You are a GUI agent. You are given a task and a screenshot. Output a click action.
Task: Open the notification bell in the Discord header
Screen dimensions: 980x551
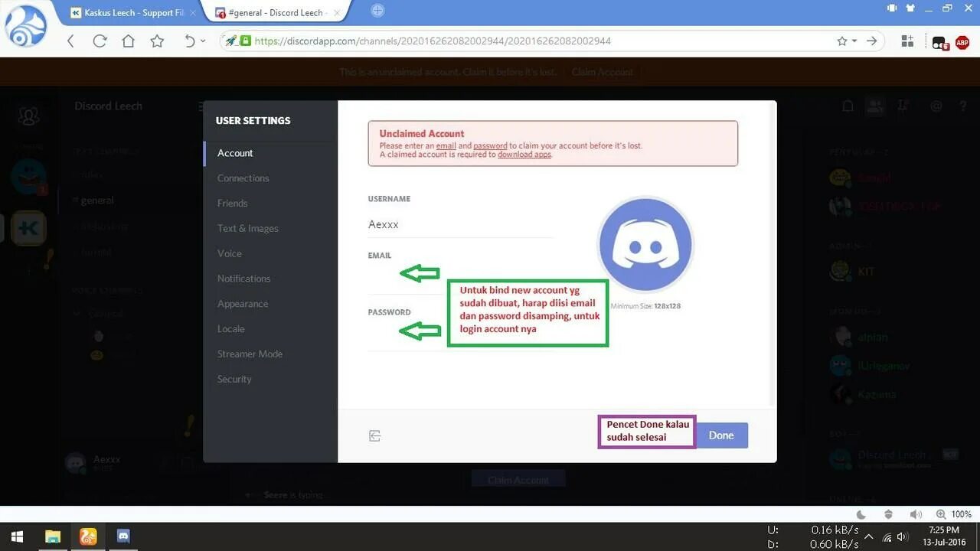(x=848, y=106)
